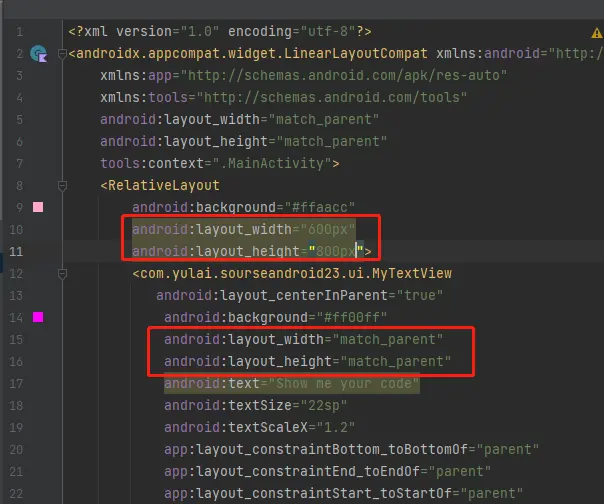Click the encoding "utf-8" value

point(328,32)
